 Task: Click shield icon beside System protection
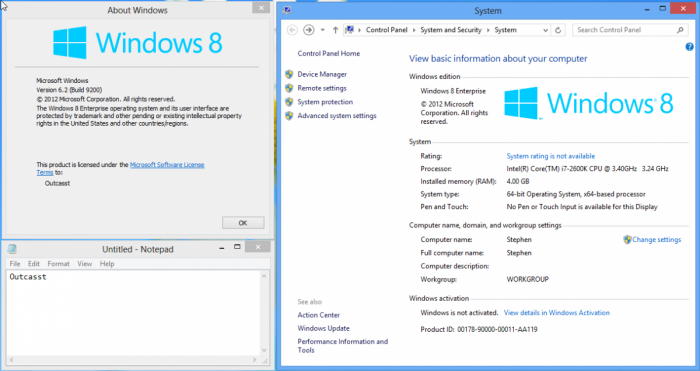[289, 102]
